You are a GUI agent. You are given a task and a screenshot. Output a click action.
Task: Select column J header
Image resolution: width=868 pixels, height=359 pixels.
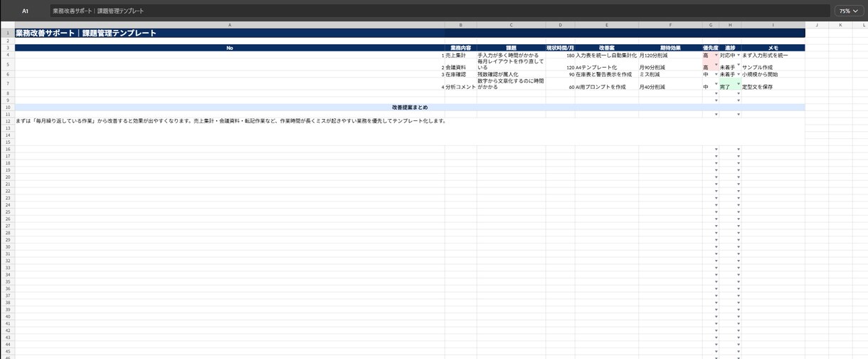tap(816, 25)
